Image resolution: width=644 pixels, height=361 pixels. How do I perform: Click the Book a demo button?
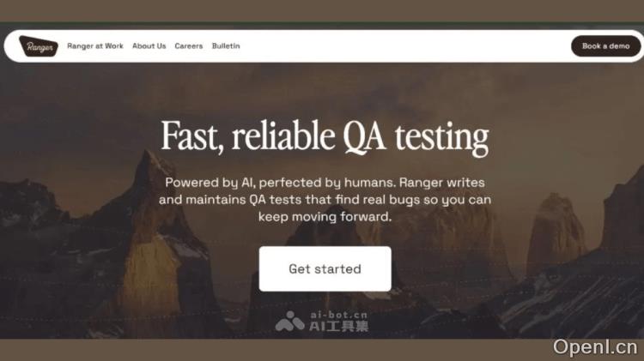coord(606,46)
